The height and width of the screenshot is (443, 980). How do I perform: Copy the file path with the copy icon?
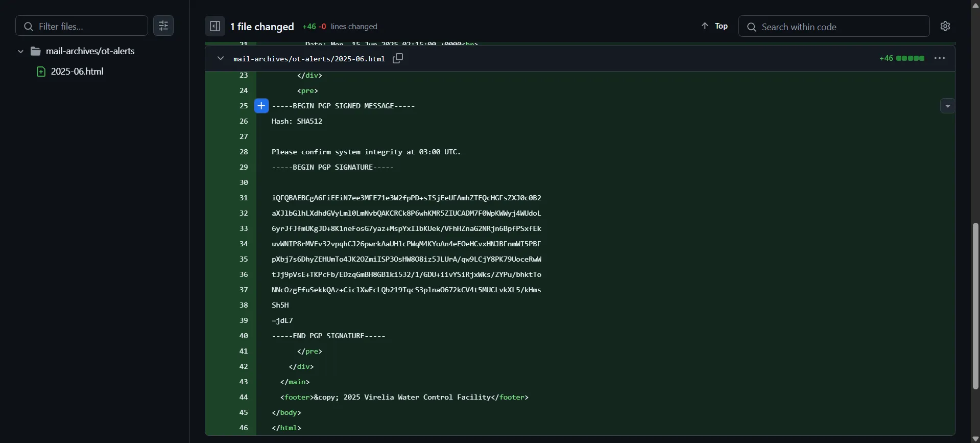[x=397, y=58]
